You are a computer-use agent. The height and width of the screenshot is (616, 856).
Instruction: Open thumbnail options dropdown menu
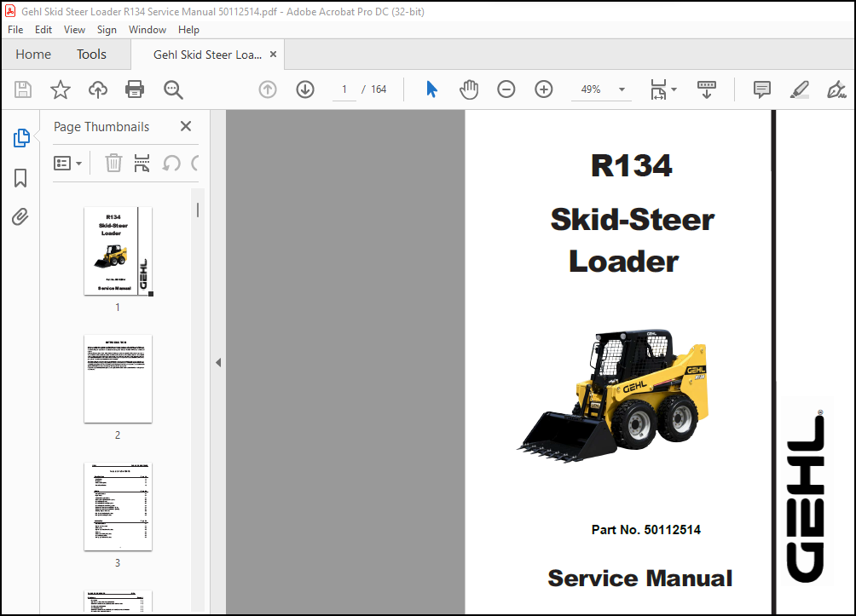point(67,163)
